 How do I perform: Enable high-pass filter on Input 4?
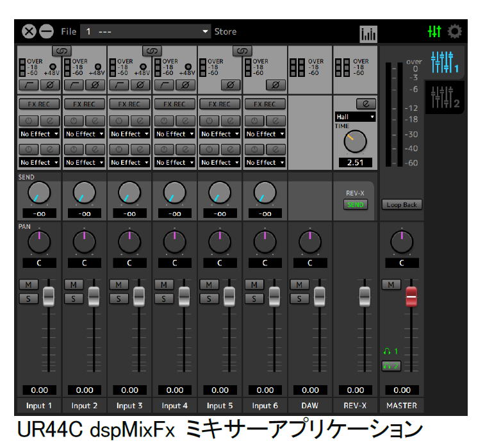164,85
